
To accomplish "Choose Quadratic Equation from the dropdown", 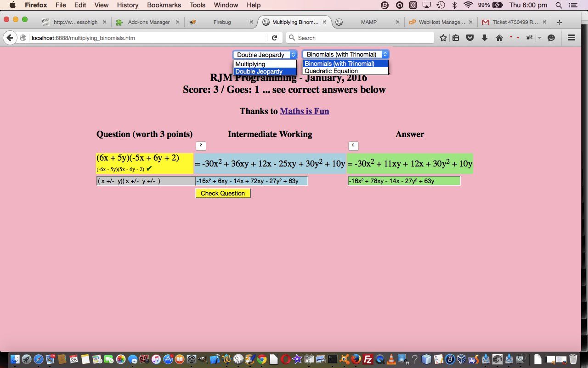I will 331,71.
